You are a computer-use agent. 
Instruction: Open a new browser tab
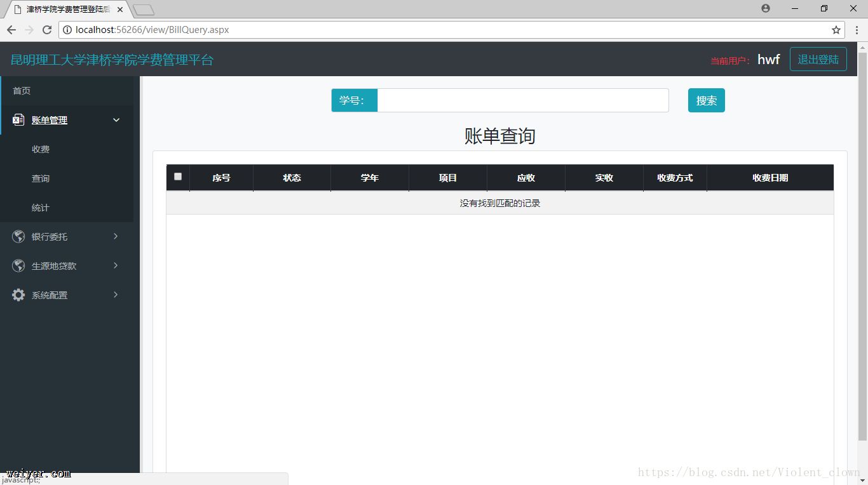click(144, 10)
